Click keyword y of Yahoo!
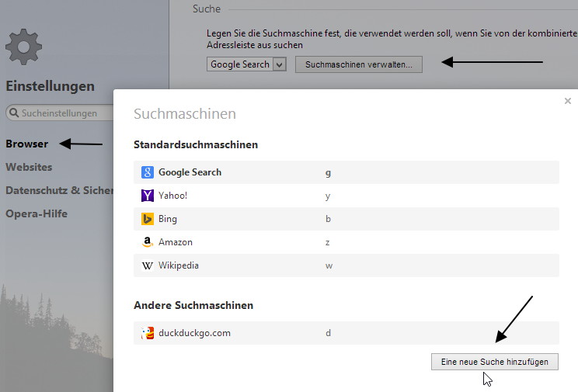The image size is (578, 392). (x=328, y=196)
